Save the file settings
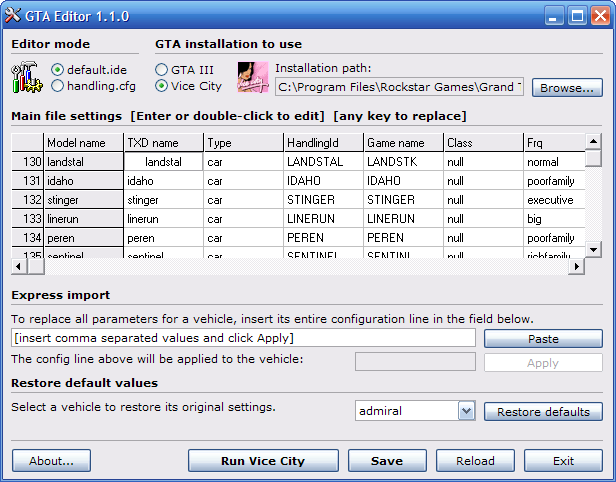The height and width of the screenshot is (482, 616). (387, 460)
